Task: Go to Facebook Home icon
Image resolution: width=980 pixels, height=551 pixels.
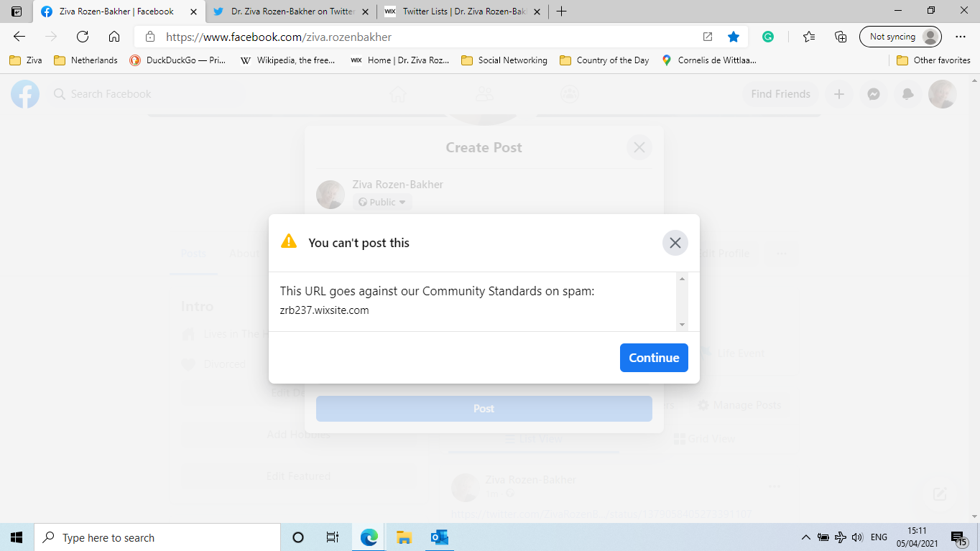Action: [x=397, y=94]
